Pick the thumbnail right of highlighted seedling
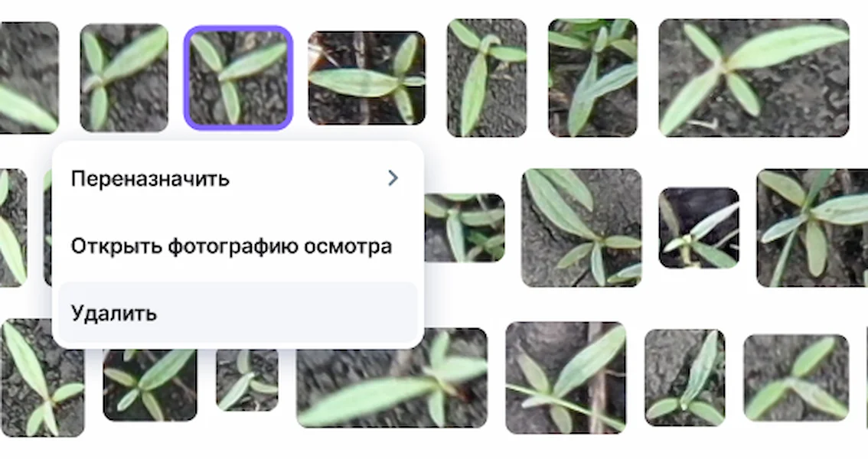The image size is (868, 459). point(367,77)
